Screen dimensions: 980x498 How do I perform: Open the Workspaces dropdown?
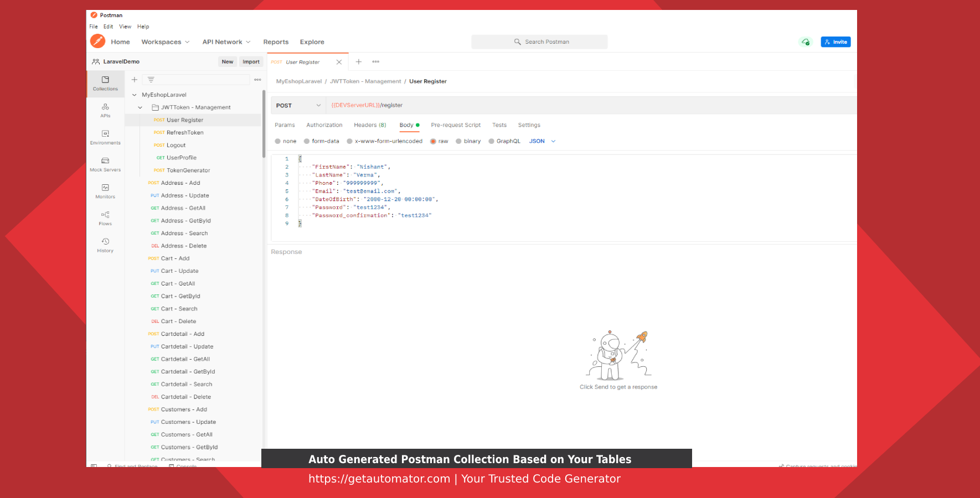click(166, 42)
